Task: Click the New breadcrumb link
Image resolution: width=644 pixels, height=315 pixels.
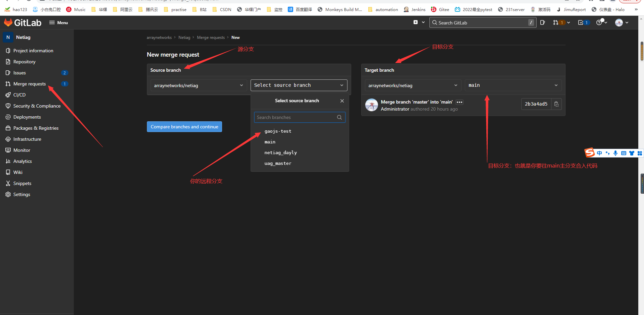Action: [235, 38]
